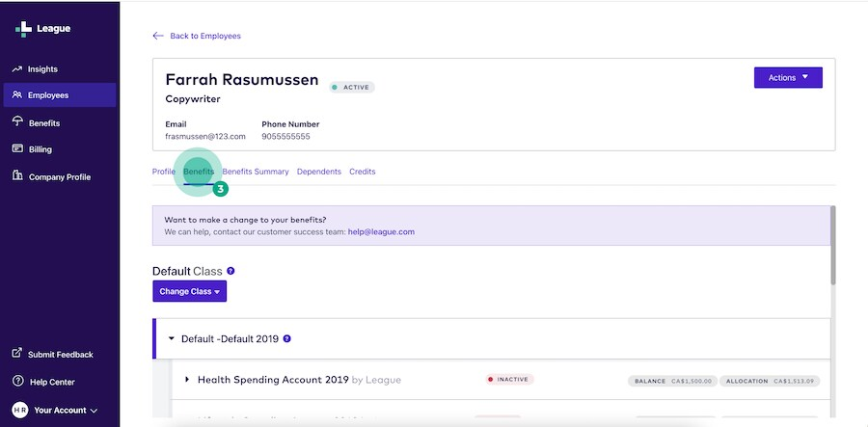Open the Change Class dropdown
The width and height of the screenshot is (868, 427).
point(189,291)
